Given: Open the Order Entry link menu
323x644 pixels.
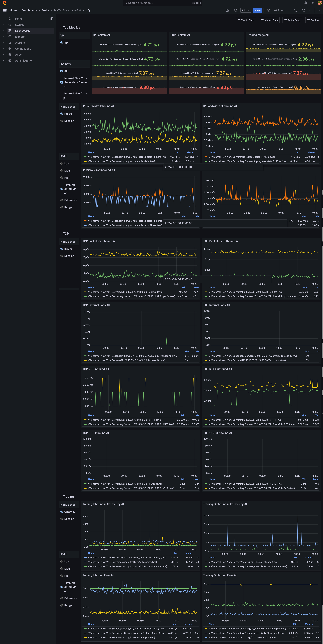Looking at the screenshot, I should click(x=293, y=20).
